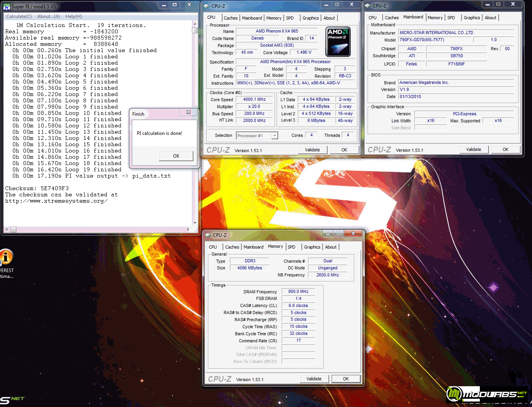Switch to Graphics tab in CPU window
Viewport: 532px width, 407px height.
coord(310,18)
